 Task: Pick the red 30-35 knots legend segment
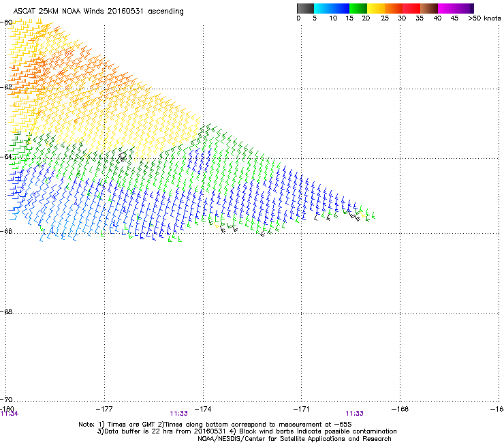pos(411,8)
